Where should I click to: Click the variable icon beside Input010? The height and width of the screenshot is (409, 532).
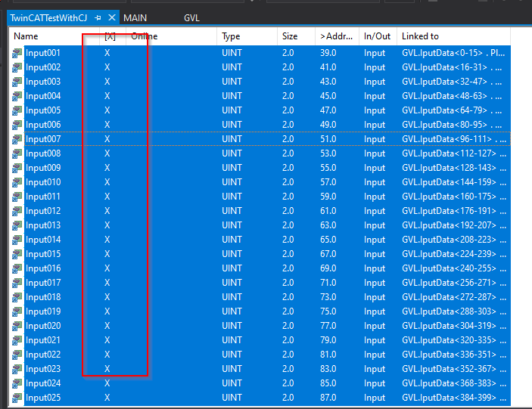tap(17, 182)
